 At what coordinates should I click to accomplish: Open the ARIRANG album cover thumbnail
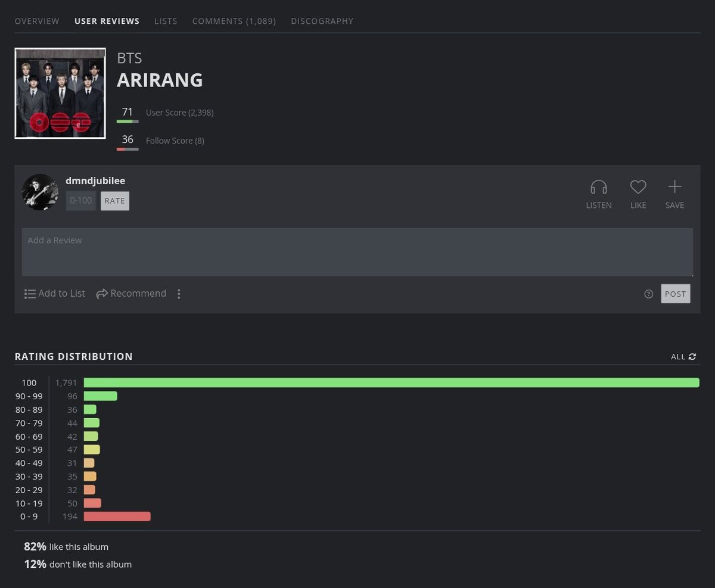[x=60, y=93]
